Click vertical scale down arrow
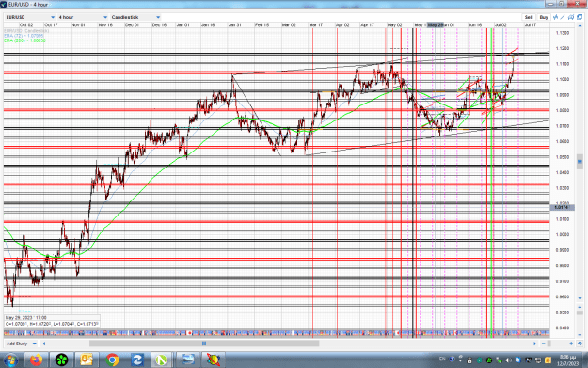This screenshot has height=368, width=588. pos(580,299)
